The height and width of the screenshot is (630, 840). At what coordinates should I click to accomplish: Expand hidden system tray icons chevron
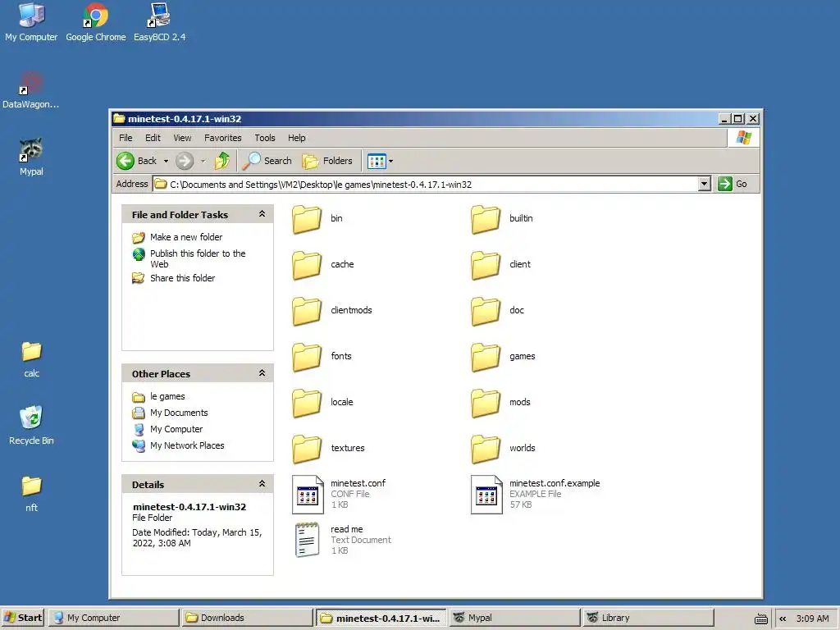click(783, 619)
